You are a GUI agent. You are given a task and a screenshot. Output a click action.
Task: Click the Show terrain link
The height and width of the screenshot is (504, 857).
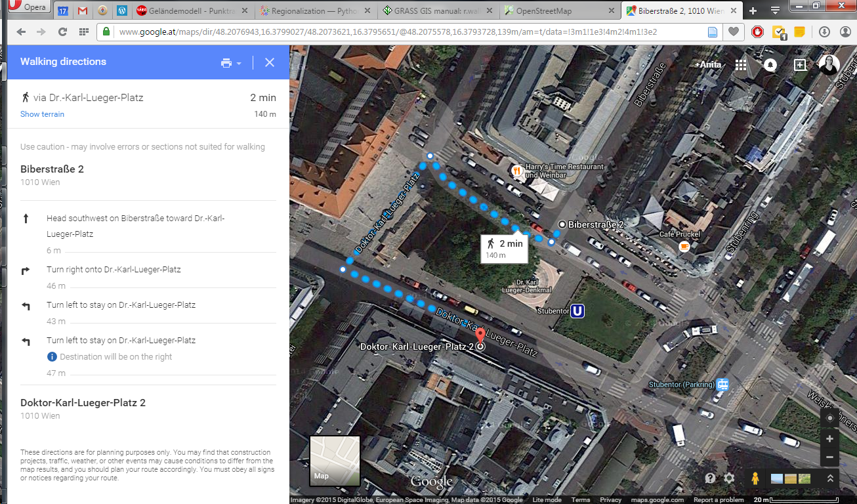tap(42, 114)
